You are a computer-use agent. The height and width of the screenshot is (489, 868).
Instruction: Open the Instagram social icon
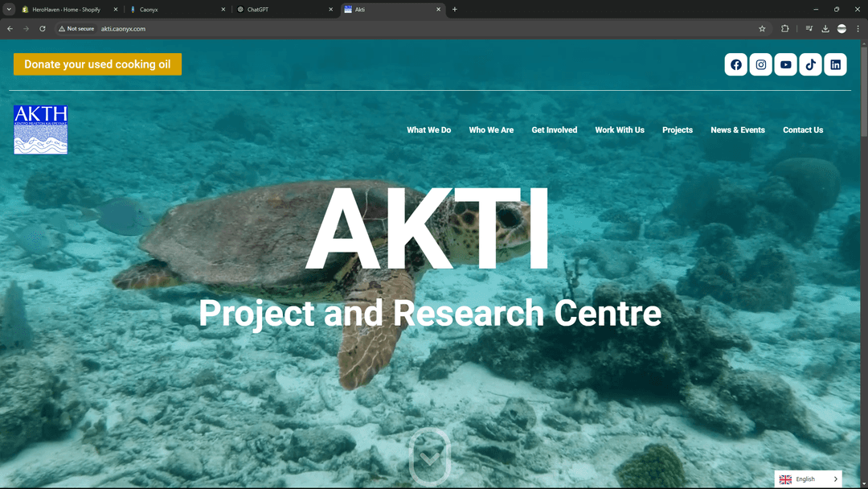(x=761, y=64)
